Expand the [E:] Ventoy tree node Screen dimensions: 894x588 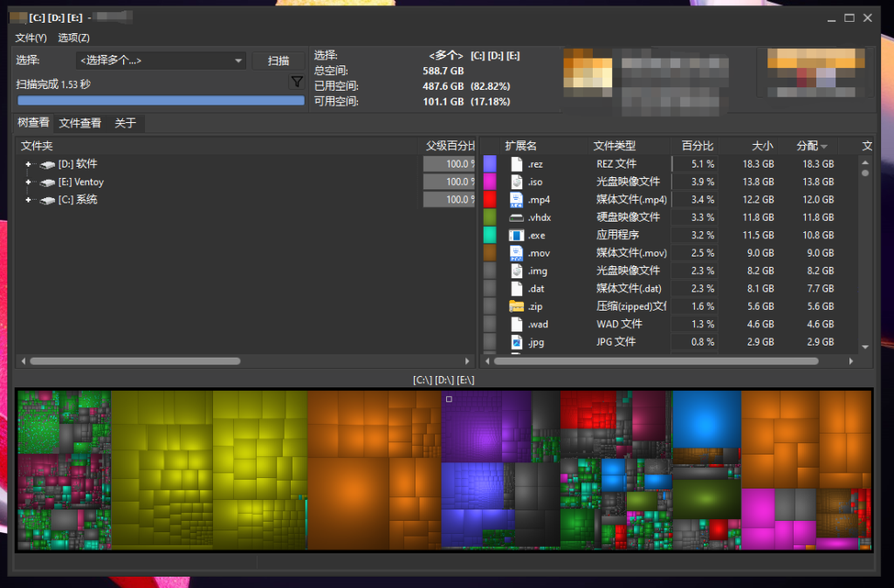point(29,182)
